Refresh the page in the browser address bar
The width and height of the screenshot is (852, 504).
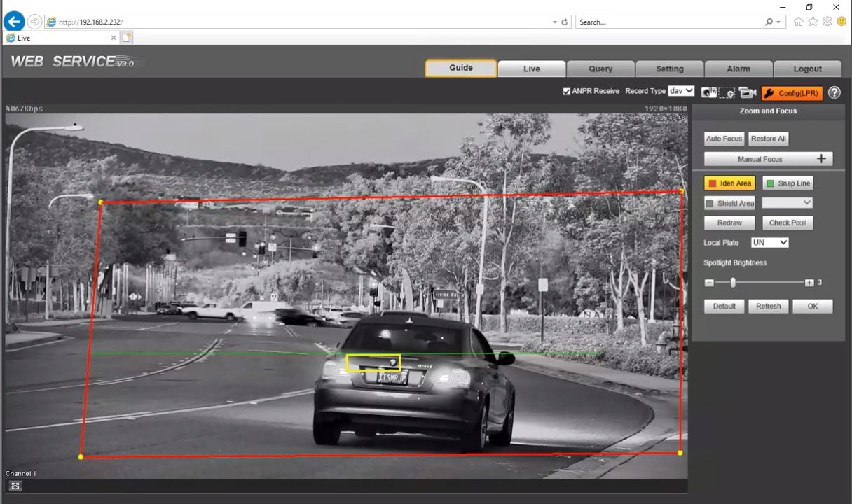565,22
